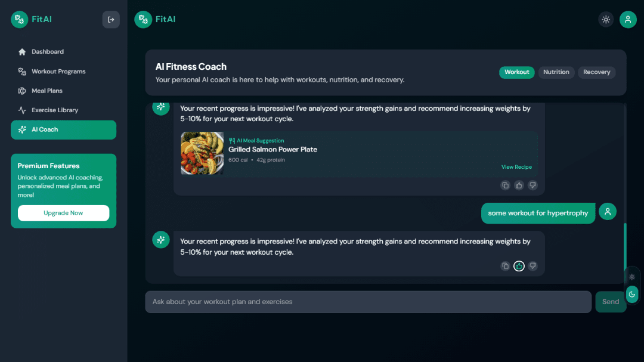Click Upgrade Now for Premium Features

click(x=63, y=213)
